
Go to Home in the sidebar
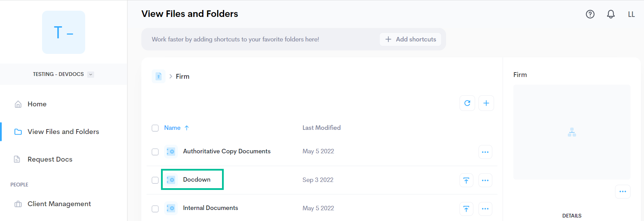37,104
